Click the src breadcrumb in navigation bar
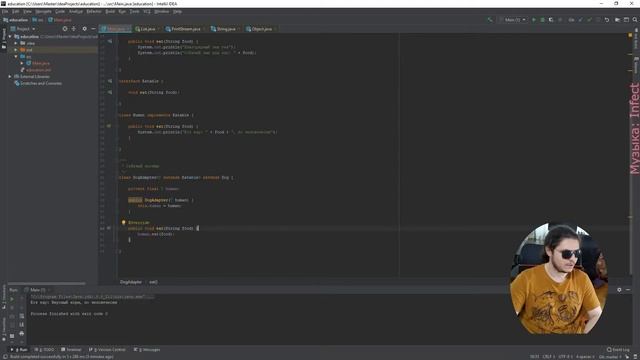 [38, 20]
